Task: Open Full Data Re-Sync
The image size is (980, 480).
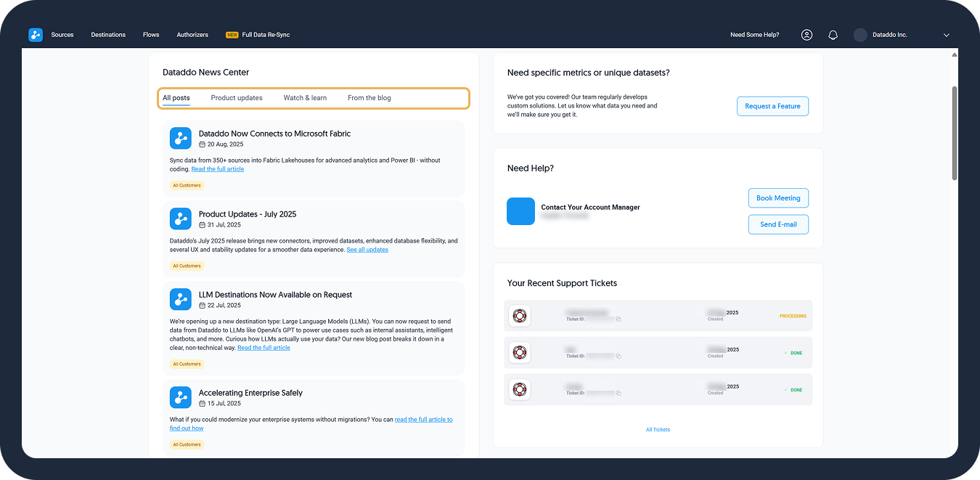Action: point(266,35)
